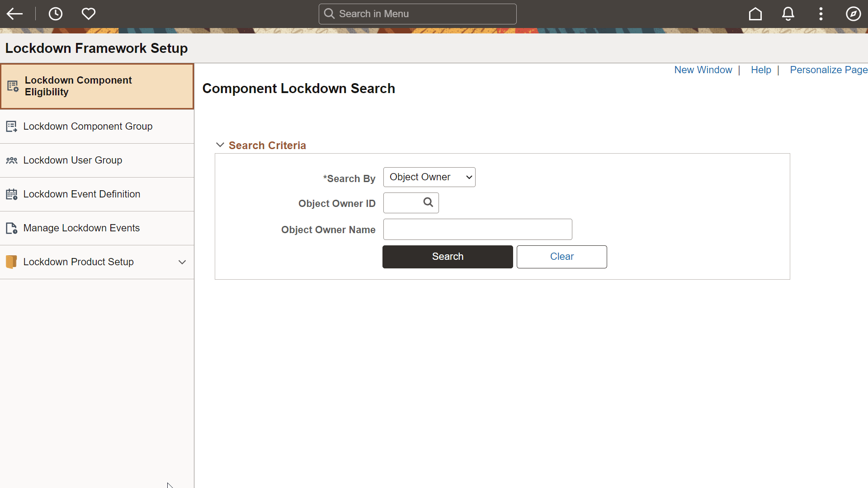
Task: Open the Notifications bell
Action: pyautogui.click(x=788, y=14)
